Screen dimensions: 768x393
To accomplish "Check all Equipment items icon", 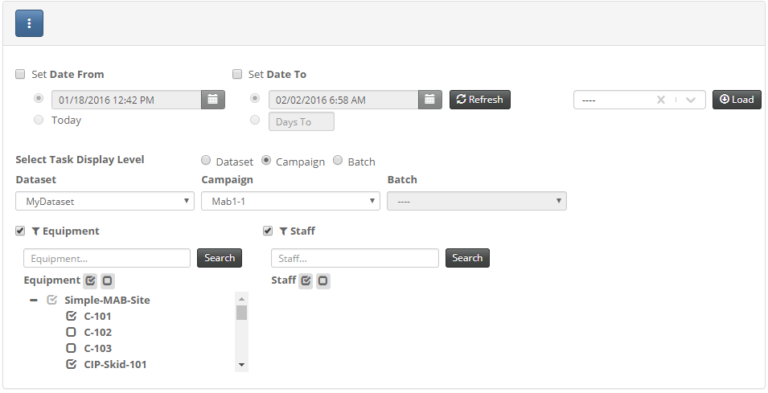I will 90,281.
